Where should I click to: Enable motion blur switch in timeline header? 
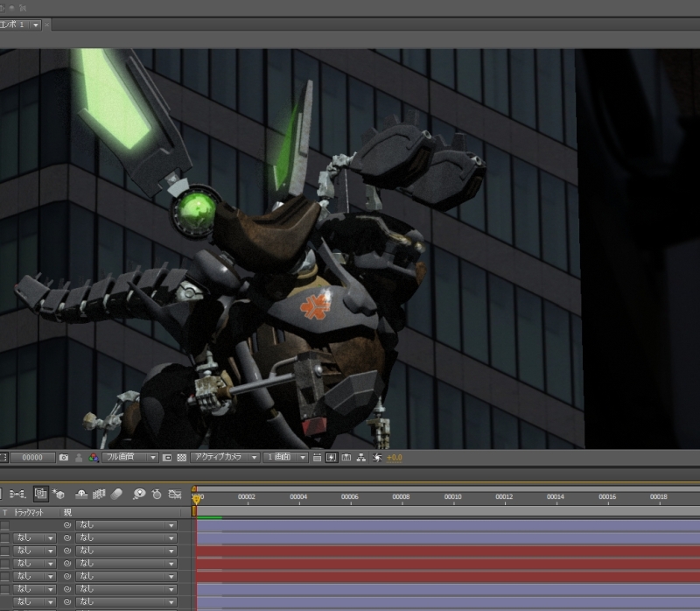pos(118,495)
